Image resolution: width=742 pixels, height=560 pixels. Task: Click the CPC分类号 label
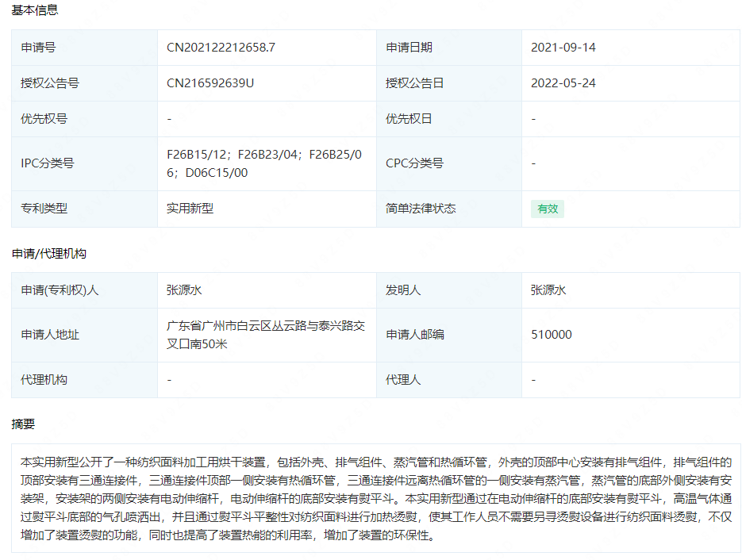[414, 163]
